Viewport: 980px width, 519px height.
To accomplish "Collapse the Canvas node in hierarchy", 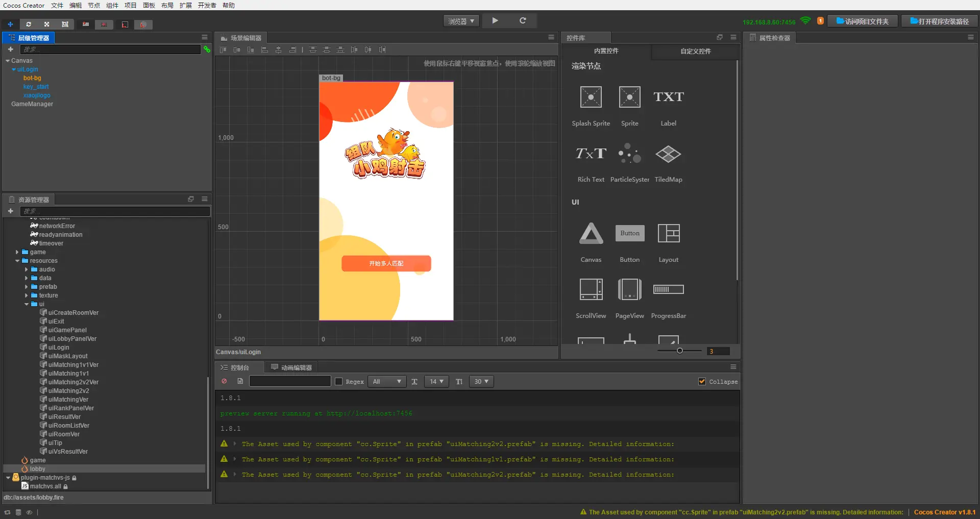I will tap(8, 61).
